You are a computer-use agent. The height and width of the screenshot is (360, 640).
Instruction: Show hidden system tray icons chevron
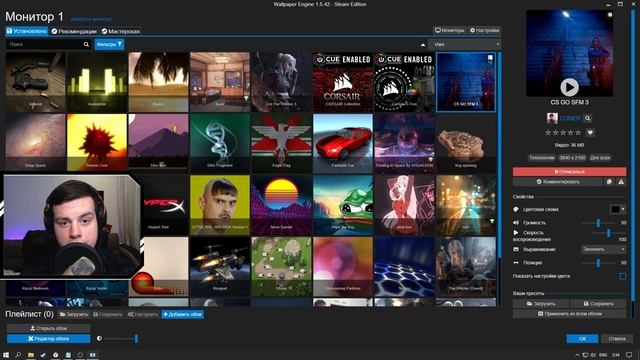pyautogui.click(x=577, y=355)
